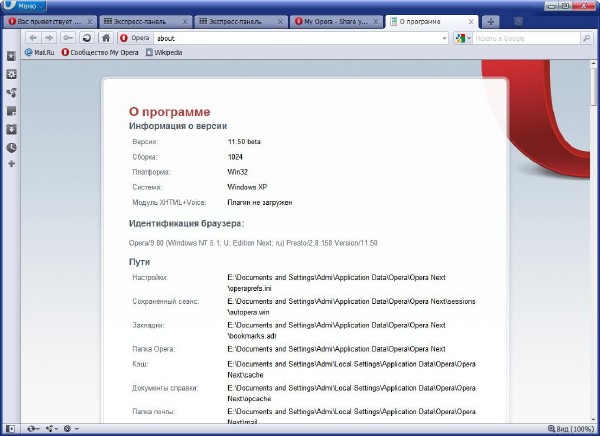Open the Widgets gear panel in sidebar
This screenshot has width=600, height=436.
coord(11,74)
